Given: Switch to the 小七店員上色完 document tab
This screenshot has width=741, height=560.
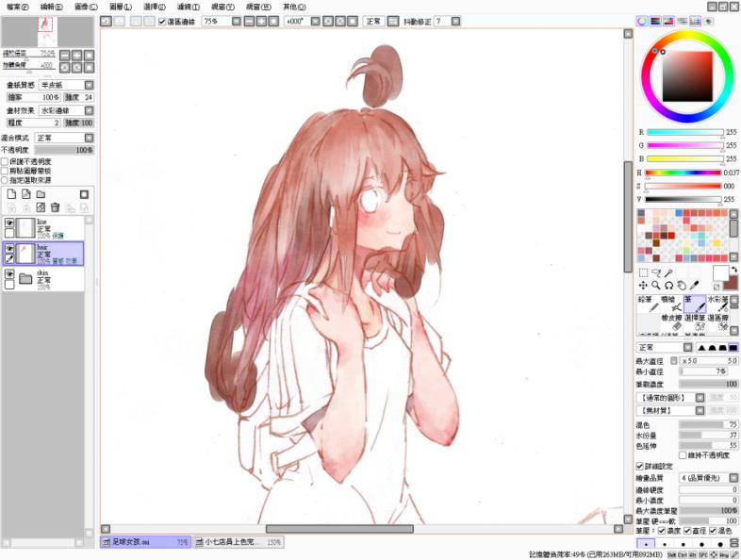Looking at the screenshot, I should coord(239,542).
